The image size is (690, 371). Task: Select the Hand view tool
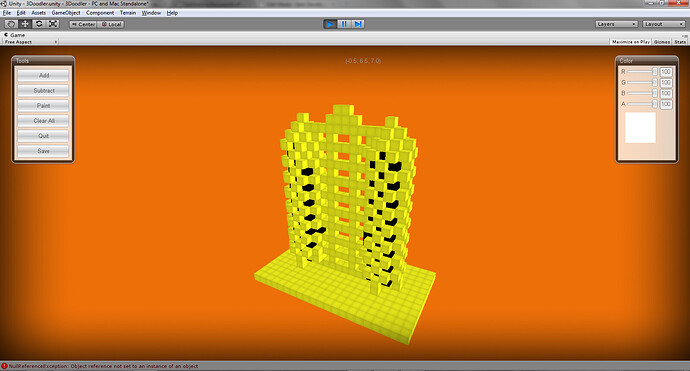(11, 24)
